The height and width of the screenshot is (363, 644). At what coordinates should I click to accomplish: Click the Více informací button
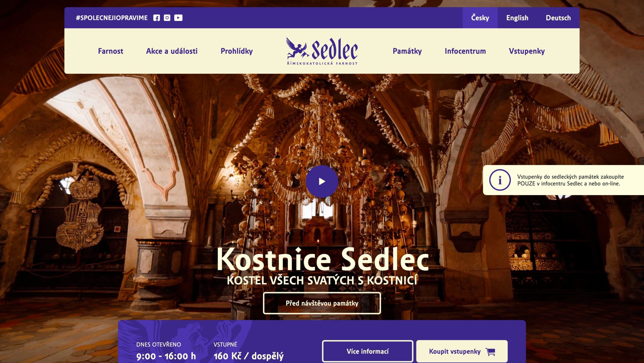click(x=368, y=351)
